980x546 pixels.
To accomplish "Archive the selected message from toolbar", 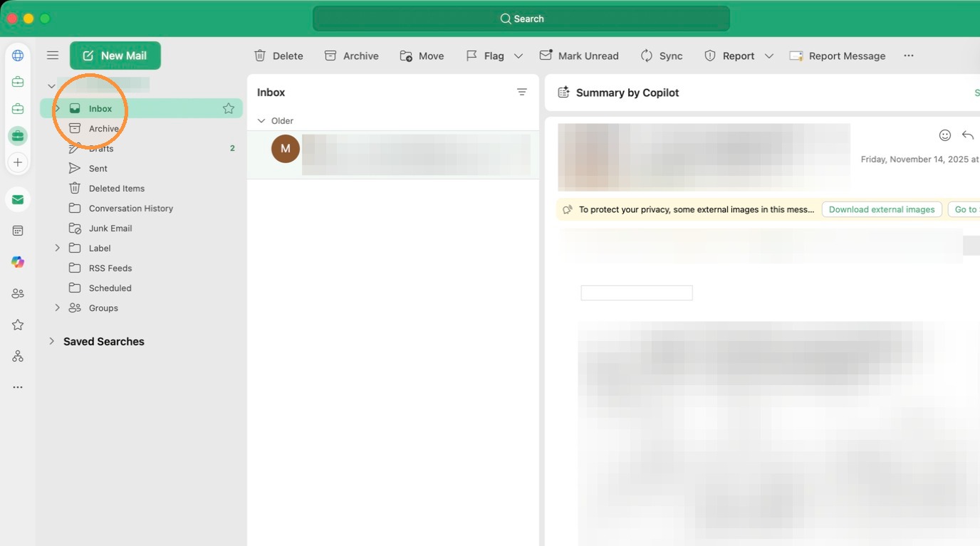I will coord(351,56).
